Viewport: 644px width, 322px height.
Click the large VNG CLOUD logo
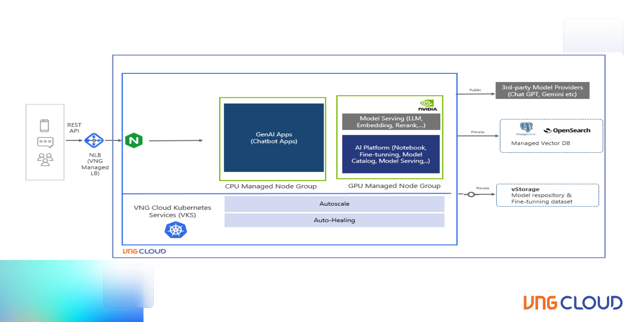(x=573, y=303)
